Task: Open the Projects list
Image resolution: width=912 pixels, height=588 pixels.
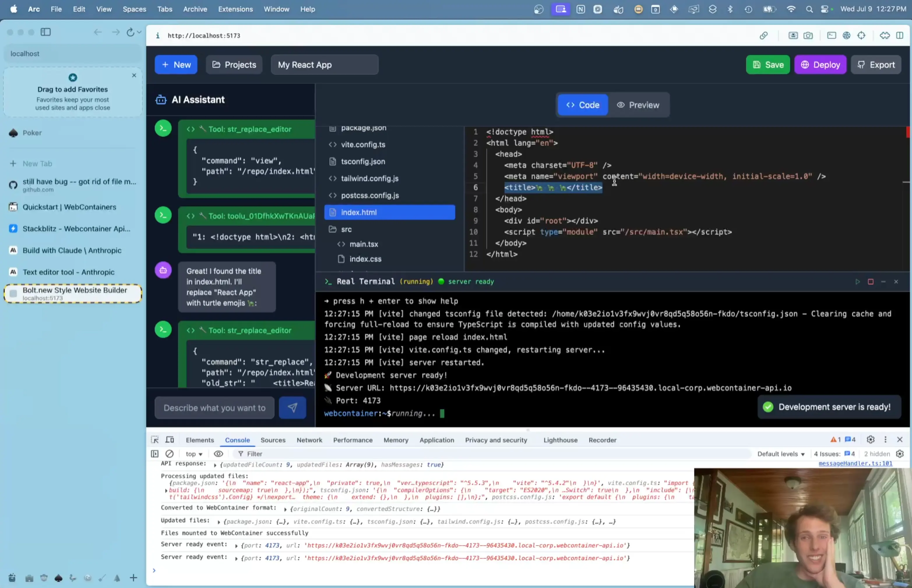Action: pyautogui.click(x=234, y=64)
